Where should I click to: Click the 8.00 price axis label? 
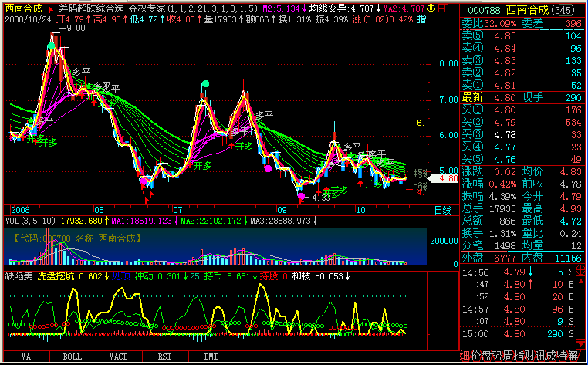pos(448,64)
